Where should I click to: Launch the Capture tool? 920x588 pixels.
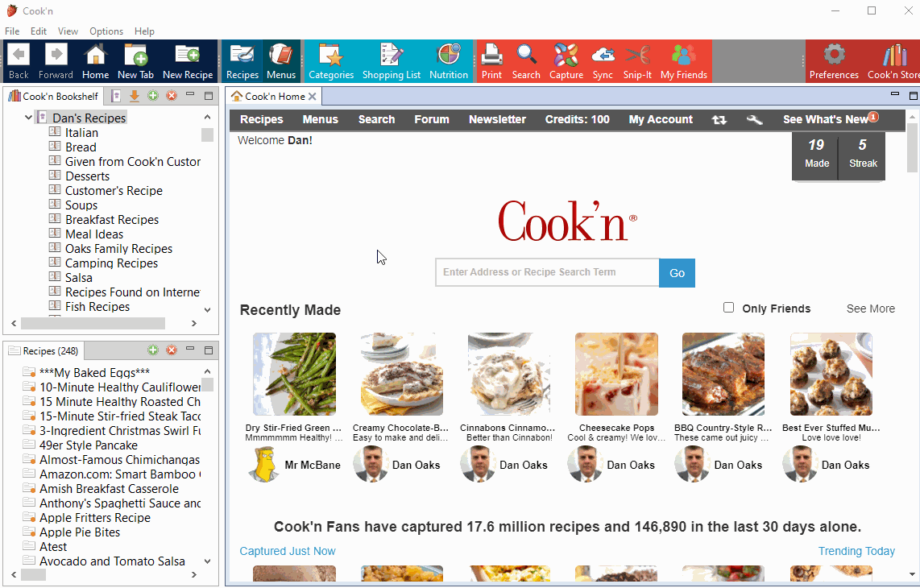(566, 61)
